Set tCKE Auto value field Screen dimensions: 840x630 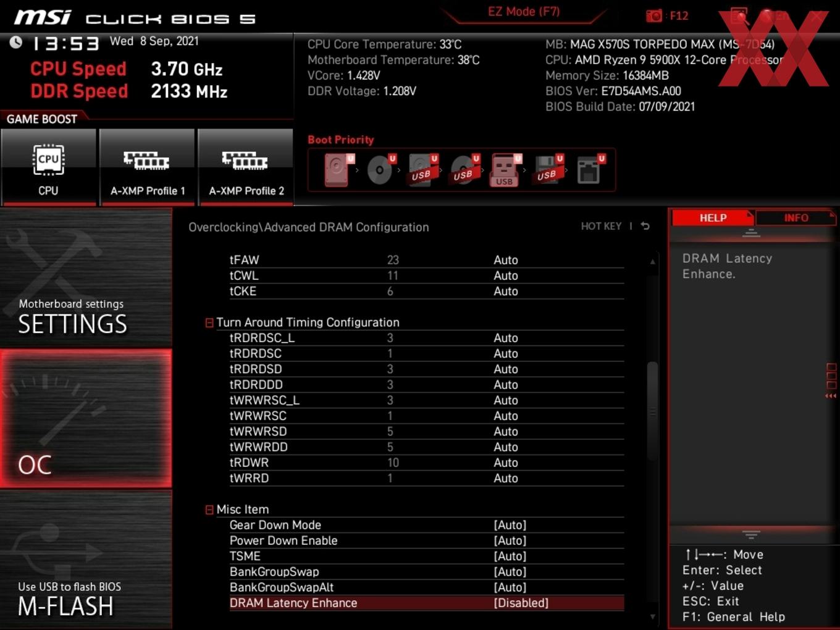click(x=506, y=291)
